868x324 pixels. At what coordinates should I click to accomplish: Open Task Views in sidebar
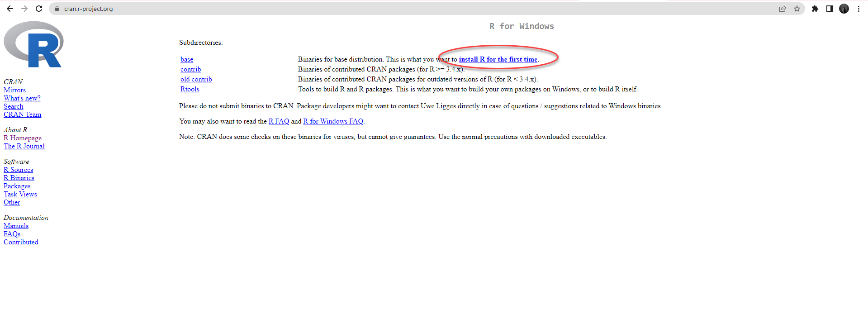pos(20,194)
